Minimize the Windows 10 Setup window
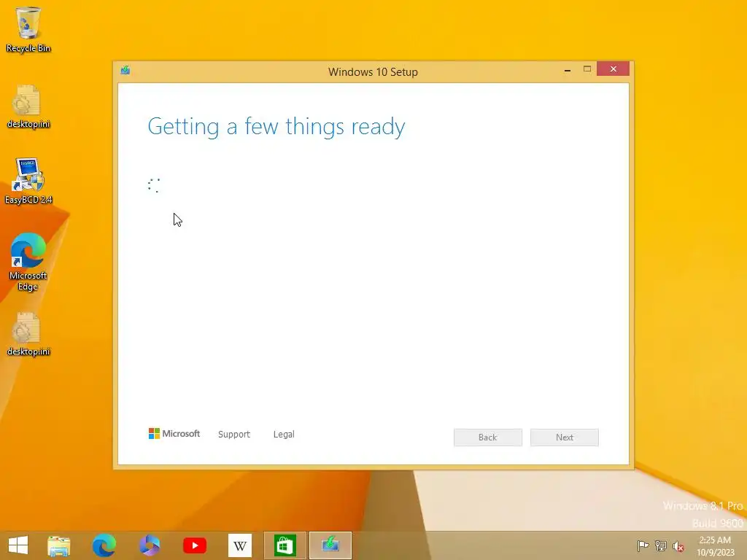 pos(568,69)
